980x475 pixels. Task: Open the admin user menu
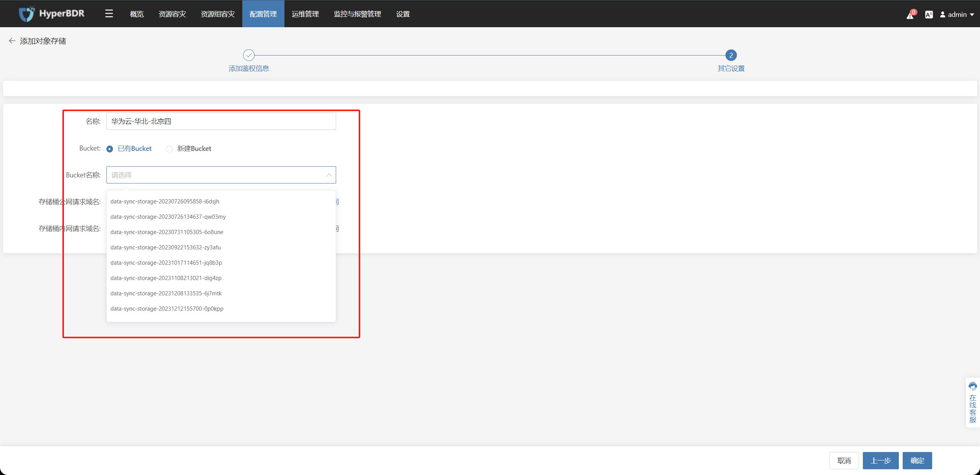pos(957,15)
